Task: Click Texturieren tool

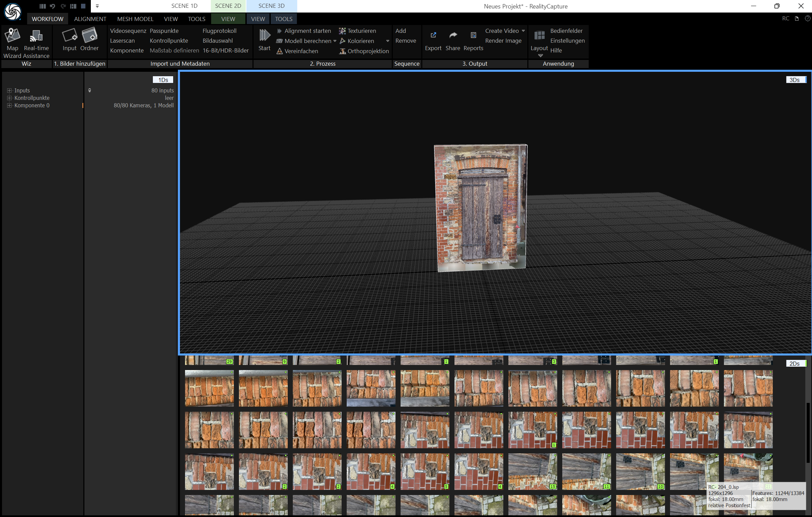Action: pos(358,31)
